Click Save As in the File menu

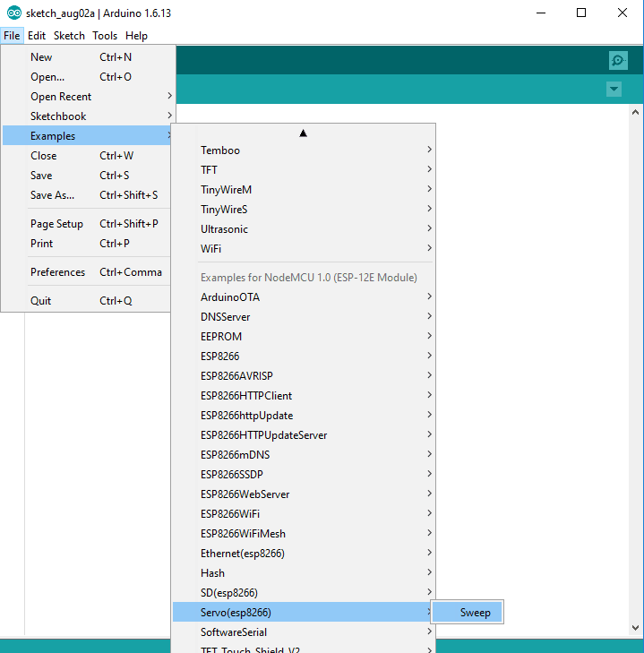tap(52, 195)
